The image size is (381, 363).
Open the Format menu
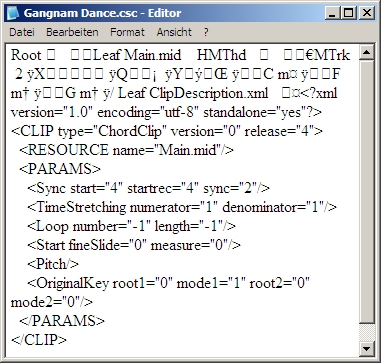pos(127,32)
